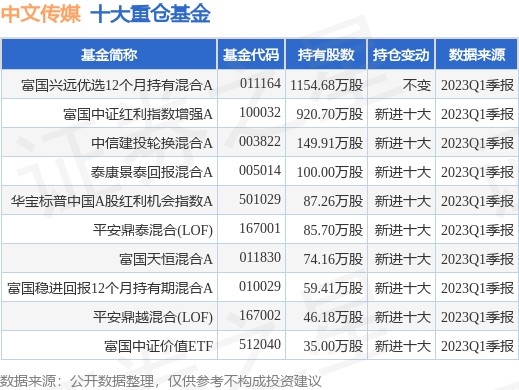Click the 基金代码 column header

pyautogui.click(x=251, y=55)
